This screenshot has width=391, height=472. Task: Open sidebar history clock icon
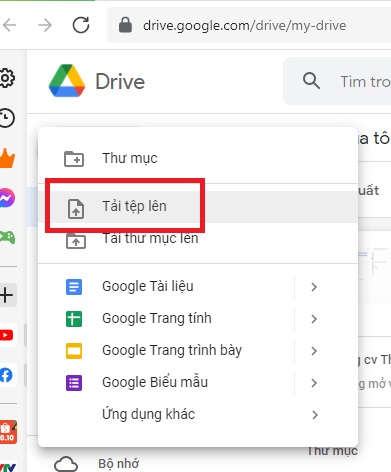click(x=7, y=118)
